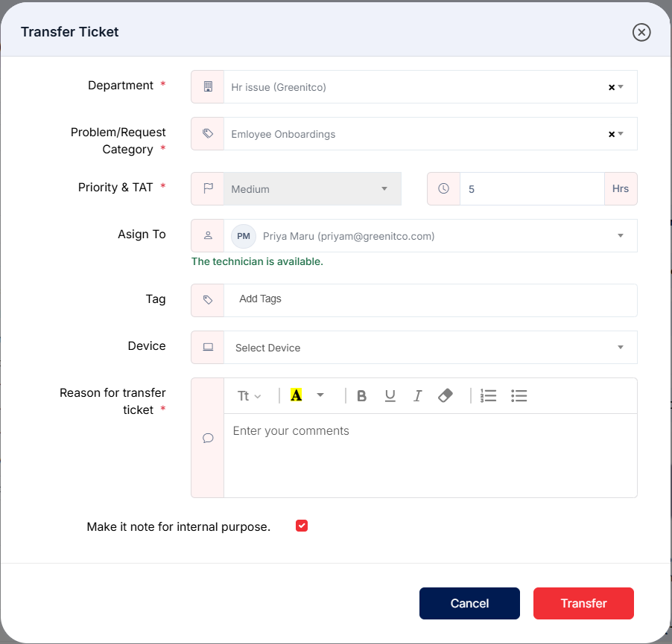Insert a numbered list
Viewport: 672px width, 644px height.
488,395
